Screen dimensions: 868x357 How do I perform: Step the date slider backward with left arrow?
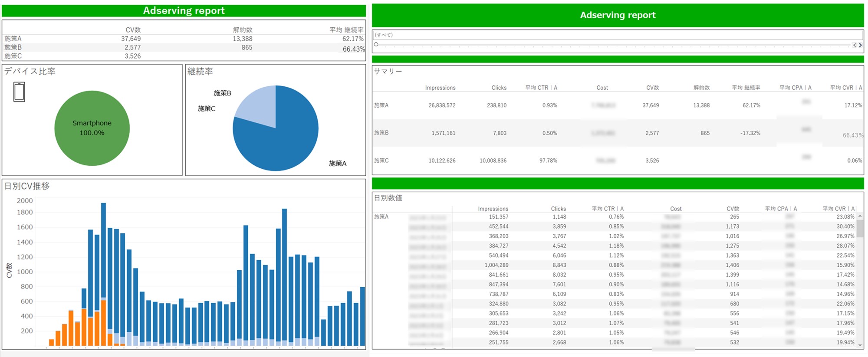(855, 45)
